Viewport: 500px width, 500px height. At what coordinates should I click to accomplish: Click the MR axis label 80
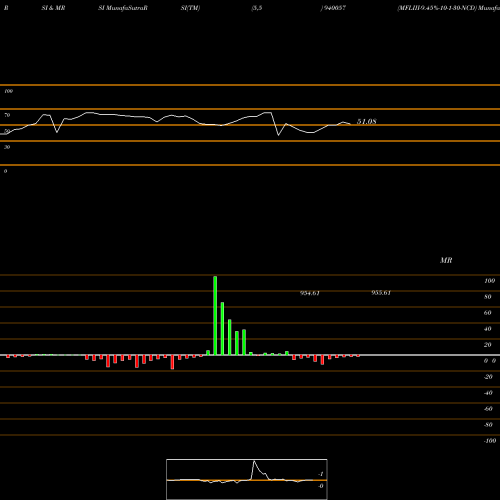(x=488, y=297)
